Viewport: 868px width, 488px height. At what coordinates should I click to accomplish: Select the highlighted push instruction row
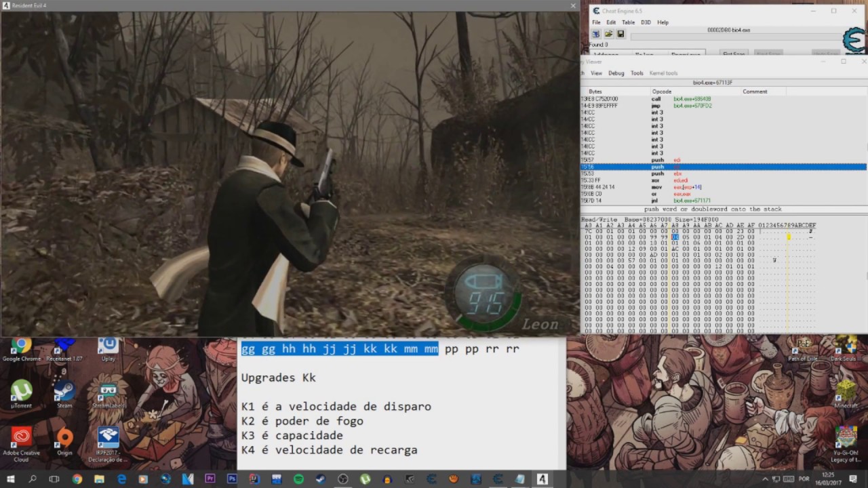pos(724,167)
